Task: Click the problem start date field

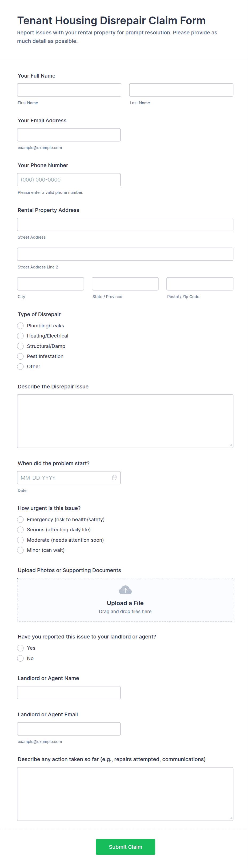Action: 64,477
